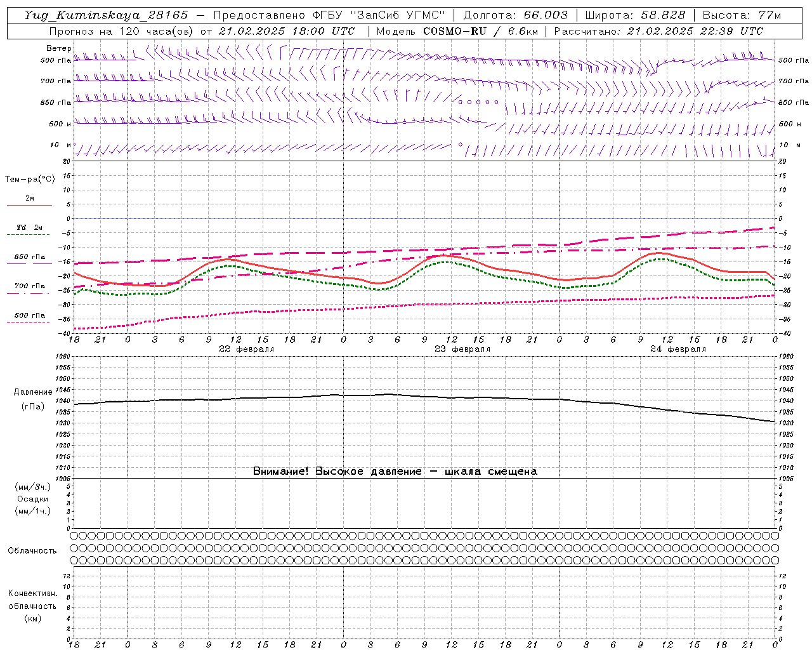Click the 'Конвективн.' convective cloud label
The height and width of the screenshot is (650, 812).
(32, 594)
